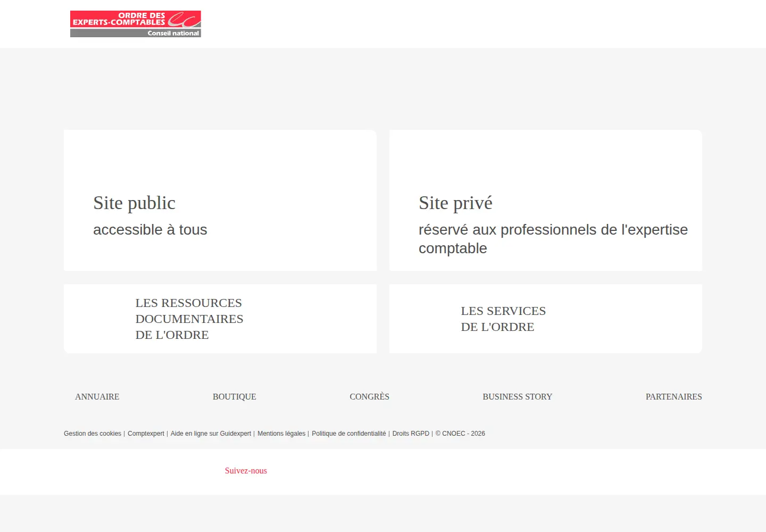
Task: Open Les ressources documentaires de l'Ordre
Action: click(220, 319)
